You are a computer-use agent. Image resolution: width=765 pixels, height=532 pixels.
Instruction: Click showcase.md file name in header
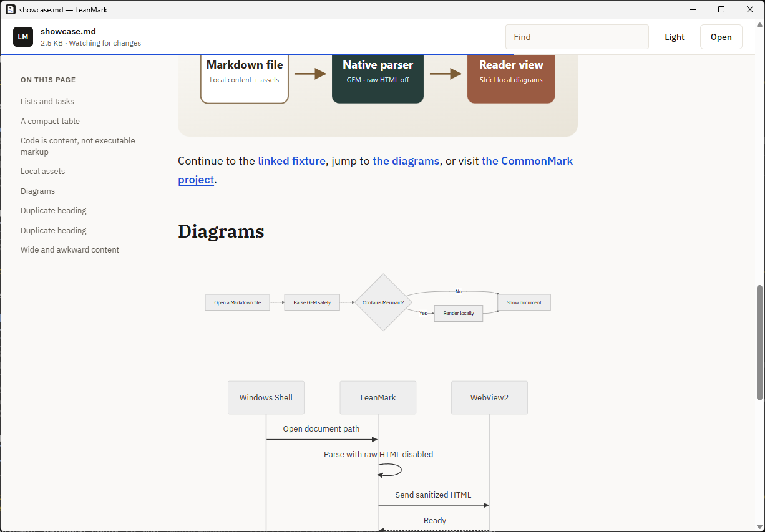[x=68, y=31]
